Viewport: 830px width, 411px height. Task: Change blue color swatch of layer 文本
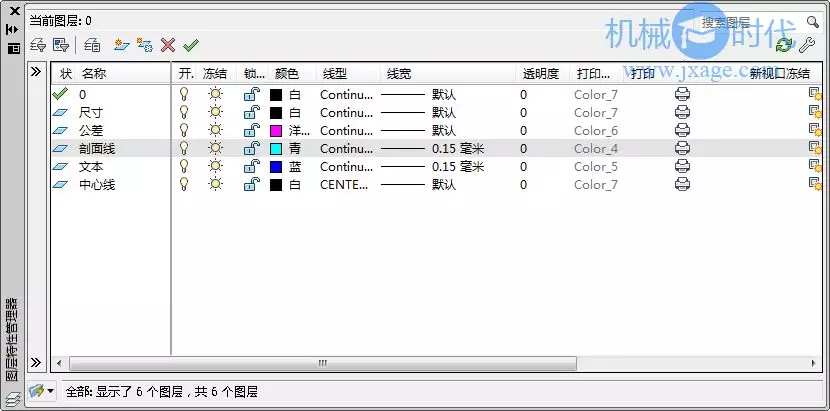pos(276,167)
